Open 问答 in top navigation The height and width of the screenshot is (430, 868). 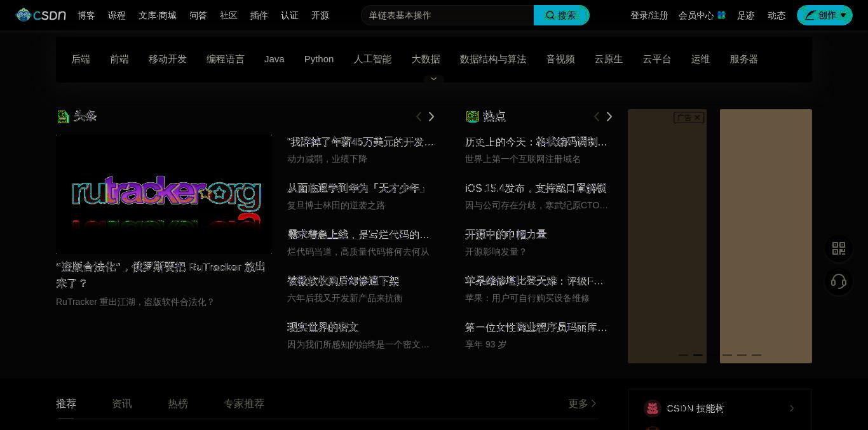(x=198, y=15)
